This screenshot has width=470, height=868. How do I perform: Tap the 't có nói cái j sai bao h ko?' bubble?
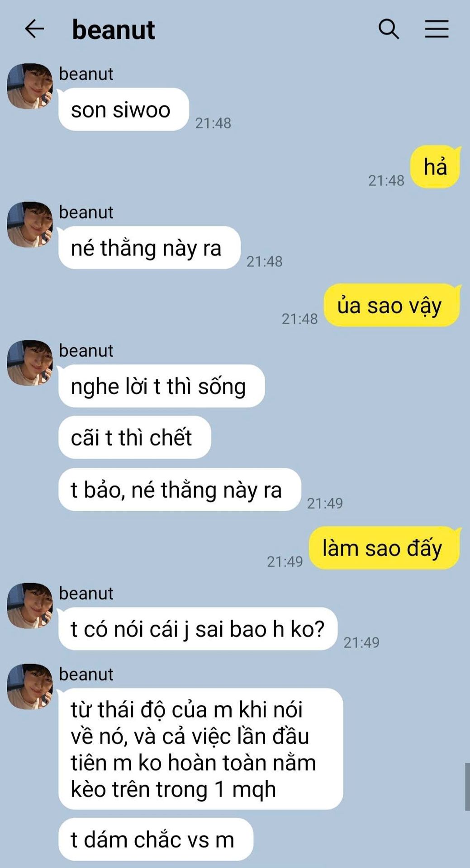click(x=198, y=629)
